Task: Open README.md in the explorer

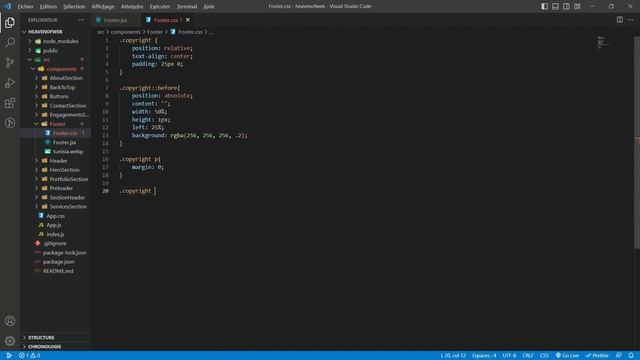Action: tap(56, 271)
